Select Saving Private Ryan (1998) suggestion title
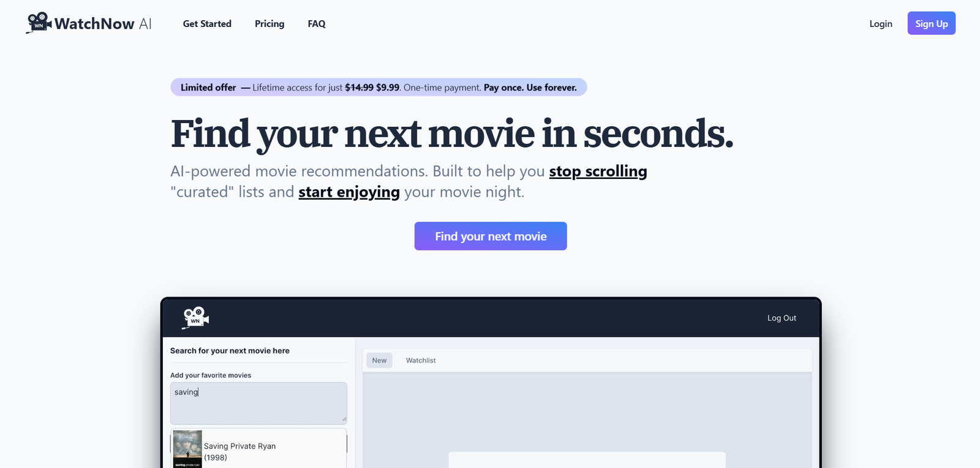 click(239, 451)
